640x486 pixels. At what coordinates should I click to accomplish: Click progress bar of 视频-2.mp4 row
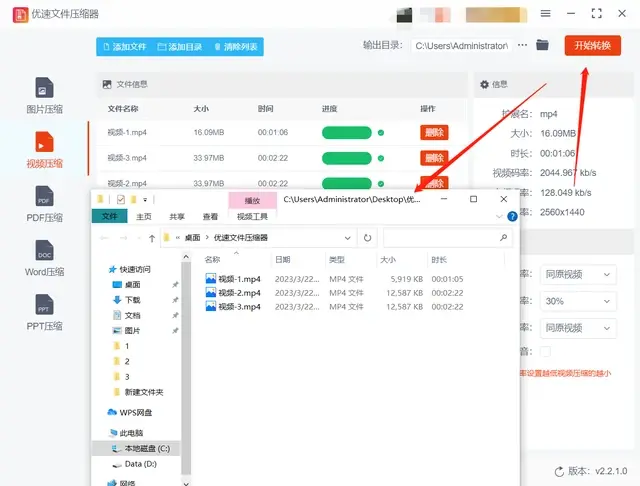pos(347,183)
